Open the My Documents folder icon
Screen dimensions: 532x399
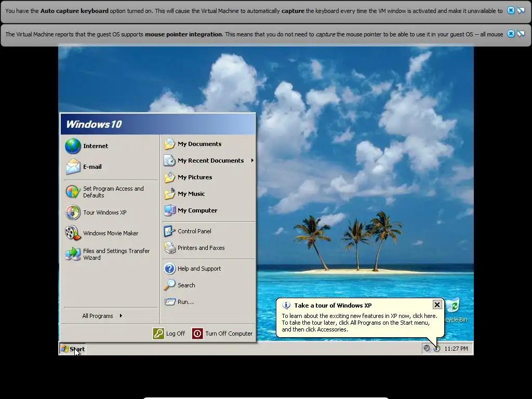point(170,144)
